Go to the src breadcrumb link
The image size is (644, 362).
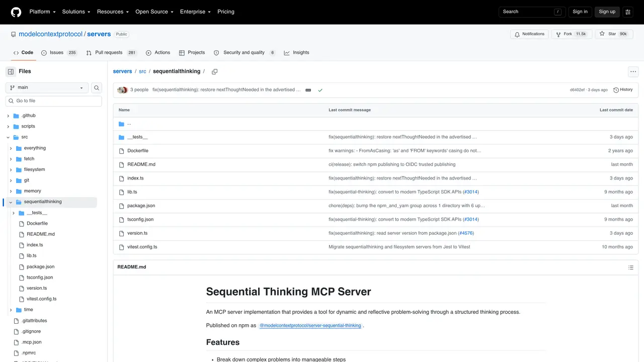tap(142, 71)
